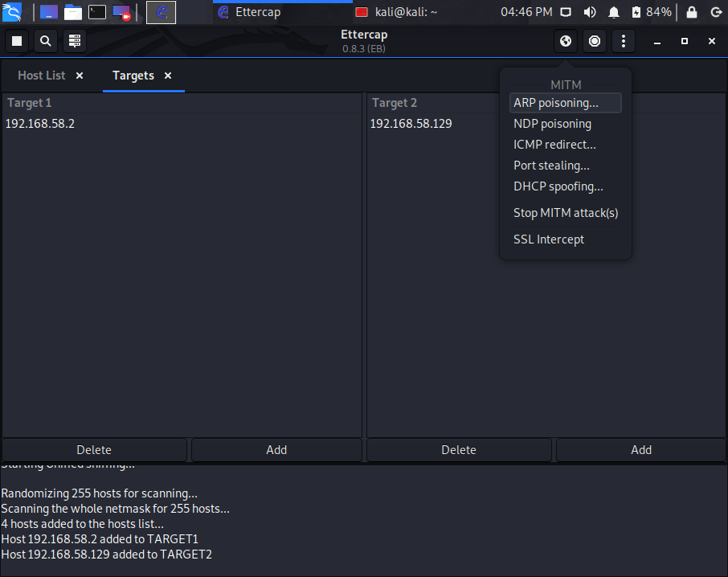The image size is (728, 577).
Task: Choose Stop MITM attack(s)
Action: click(565, 213)
